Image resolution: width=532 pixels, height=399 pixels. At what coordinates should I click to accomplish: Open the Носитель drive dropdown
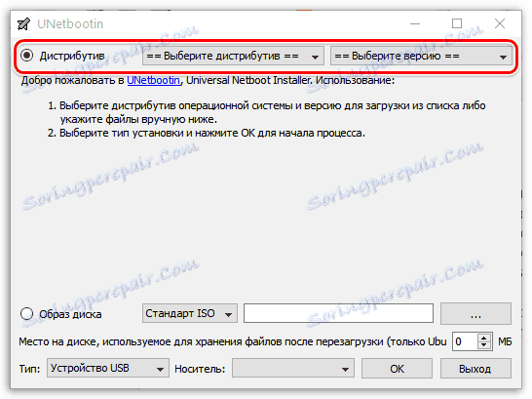(x=293, y=368)
